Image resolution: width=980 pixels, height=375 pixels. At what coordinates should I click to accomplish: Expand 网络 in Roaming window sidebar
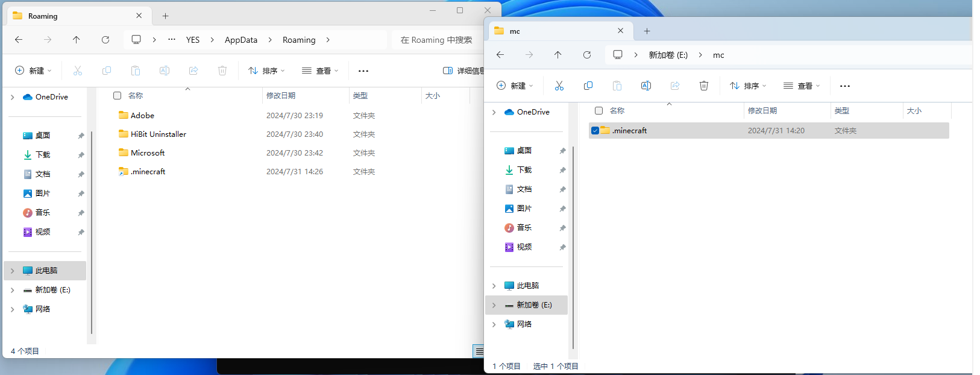(12, 309)
